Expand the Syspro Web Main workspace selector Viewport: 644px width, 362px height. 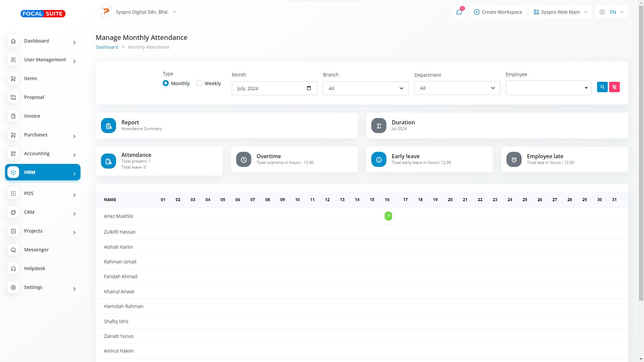pyautogui.click(x=560, y=12)
